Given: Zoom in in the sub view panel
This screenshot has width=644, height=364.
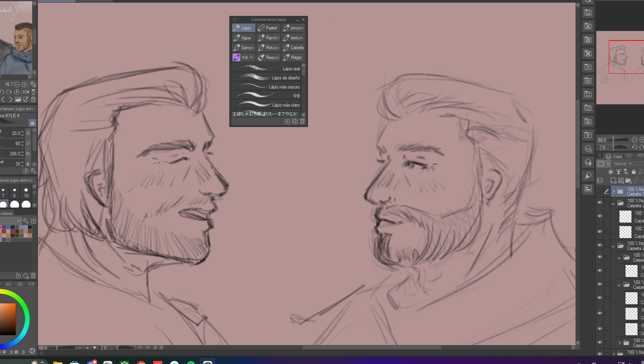Looking at the screenshot, I should coord(24,84).
